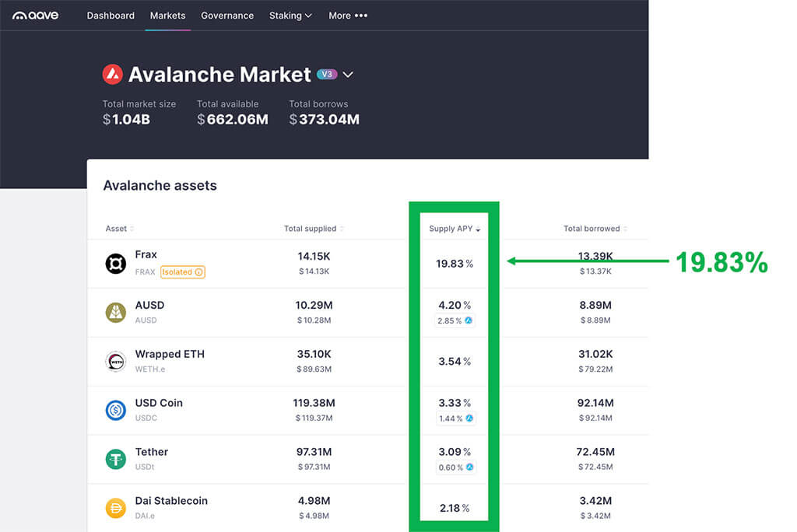The image size is (797, 532).
Task: Sort by Supply APY column
Action: [x=455, y=229]
